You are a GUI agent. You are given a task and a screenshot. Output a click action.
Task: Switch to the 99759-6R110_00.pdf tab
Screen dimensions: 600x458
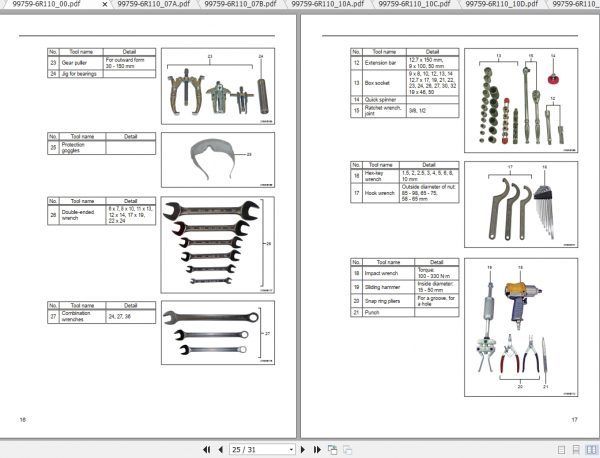click(x=46, y=4)
